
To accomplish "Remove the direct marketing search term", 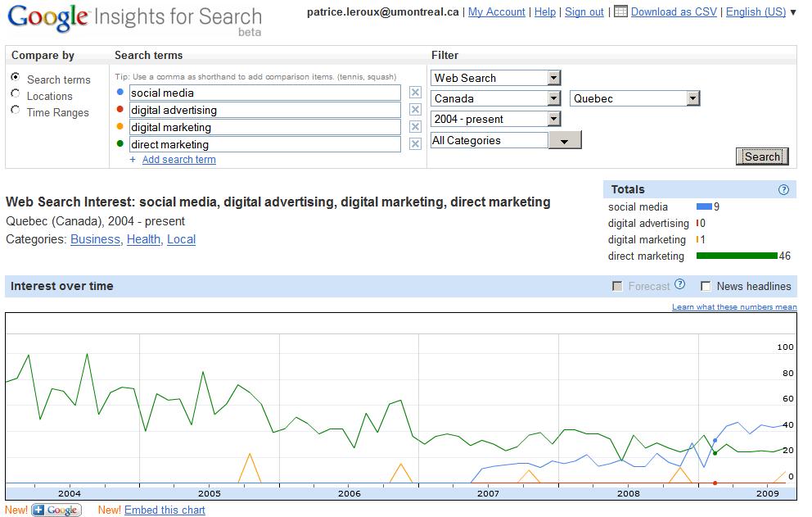I will [415, 143].
